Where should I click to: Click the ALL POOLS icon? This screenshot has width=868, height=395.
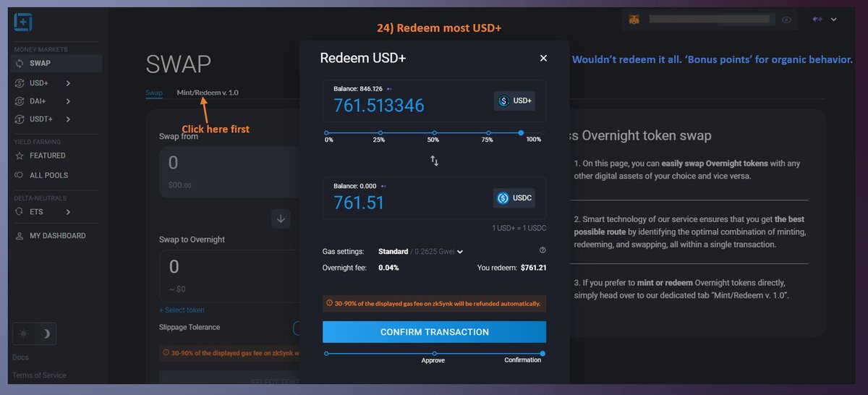tap(20, 175)
